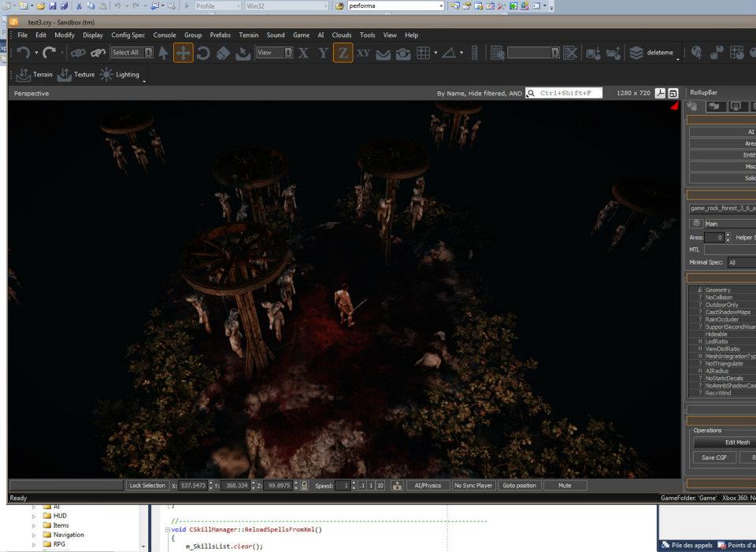The width and height of the screenshot is (756, 552).
Task: Click the layers stack icon beside deleteme
Action: pos(636,53)
